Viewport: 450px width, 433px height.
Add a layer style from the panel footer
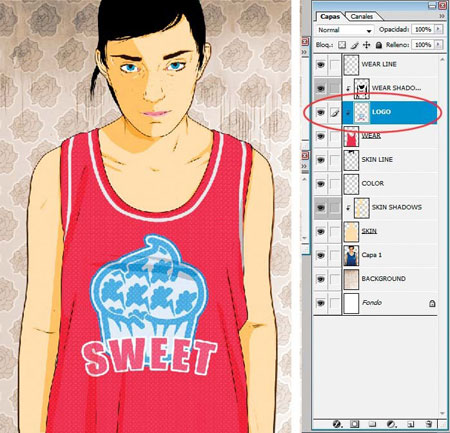pos(337,424)
